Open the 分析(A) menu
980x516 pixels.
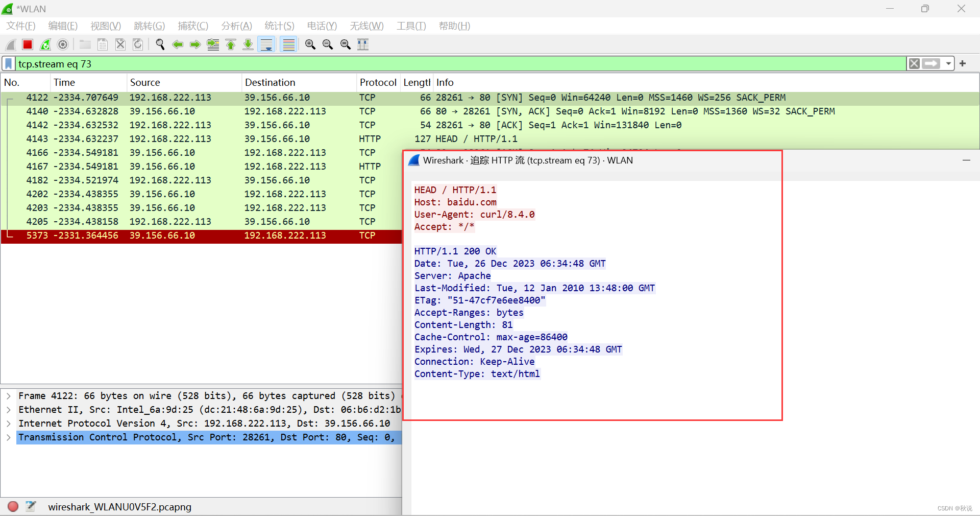click(x=236, y=26)
